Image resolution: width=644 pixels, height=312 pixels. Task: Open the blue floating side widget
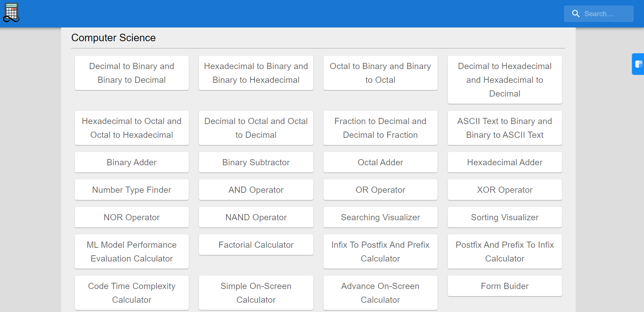click(x=638, y=64)
